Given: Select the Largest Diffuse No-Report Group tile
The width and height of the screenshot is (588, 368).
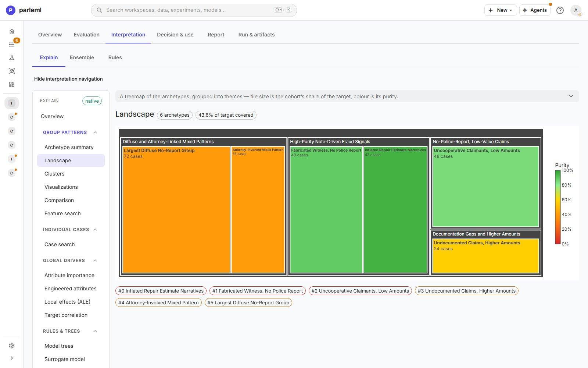Looking at the screenshot, I should (x=176, y=210).
